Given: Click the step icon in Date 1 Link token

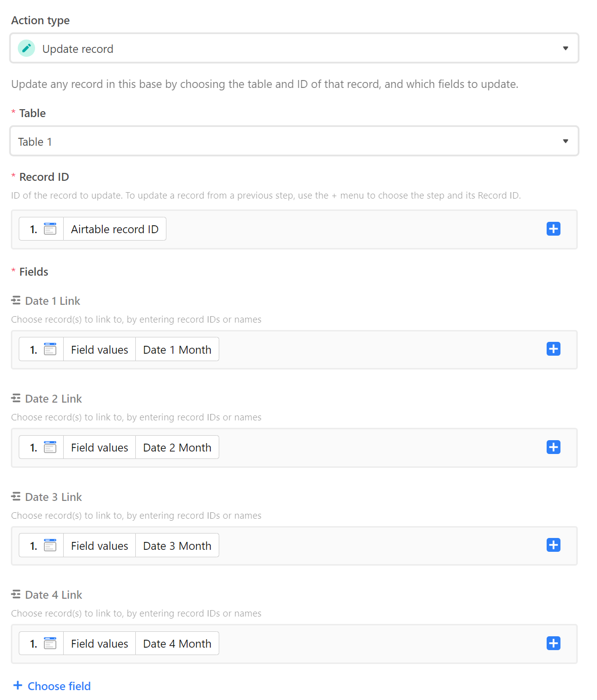Looking at the screenshot, I should [x=50, y=349].
